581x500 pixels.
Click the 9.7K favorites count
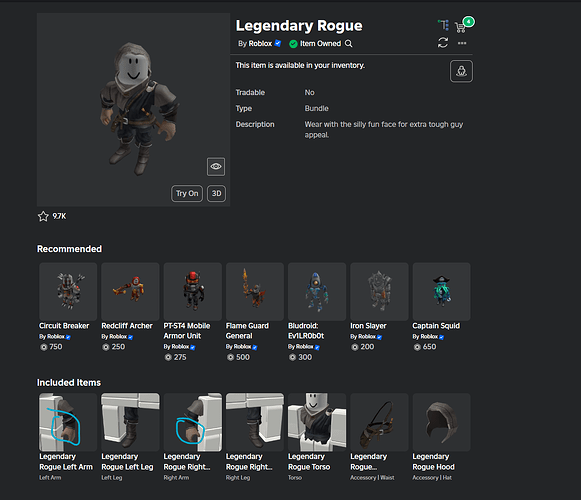coord(59,216)
